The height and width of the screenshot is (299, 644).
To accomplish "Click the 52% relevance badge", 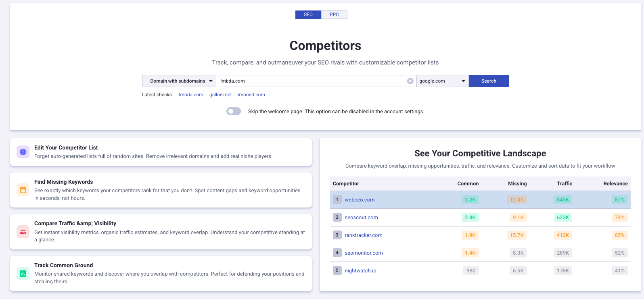I will pos(620,253).
